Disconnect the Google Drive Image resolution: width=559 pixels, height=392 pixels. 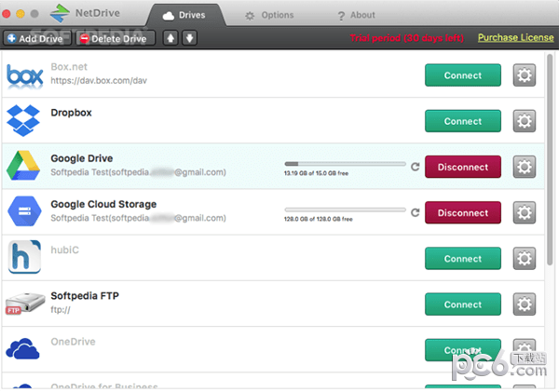[463, 167]
